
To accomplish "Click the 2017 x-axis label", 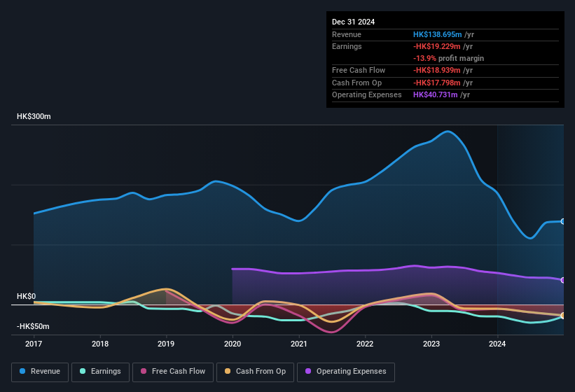I will 34,344.
